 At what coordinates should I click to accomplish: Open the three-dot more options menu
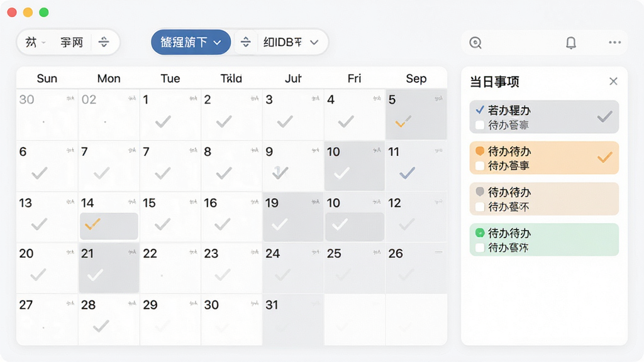(x=614, y=42)
